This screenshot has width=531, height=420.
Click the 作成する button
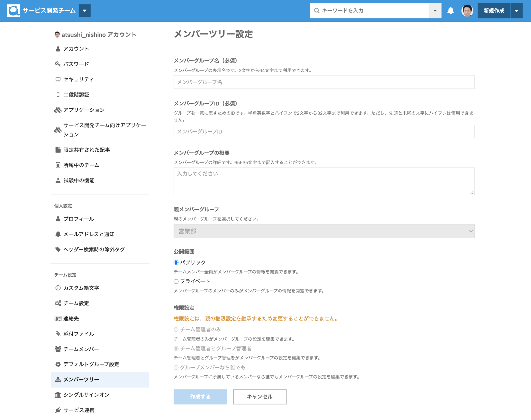click(x=200, y=397)
